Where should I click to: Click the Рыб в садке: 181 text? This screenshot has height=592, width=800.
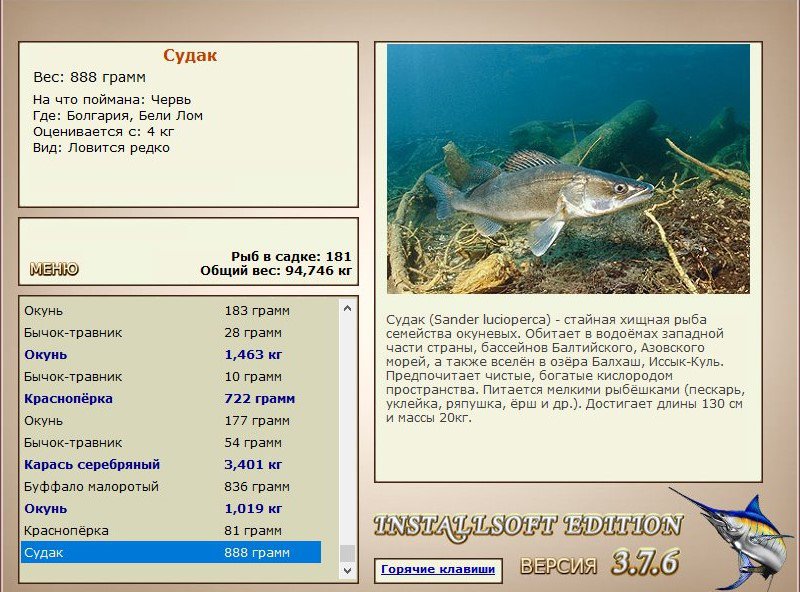291,256
